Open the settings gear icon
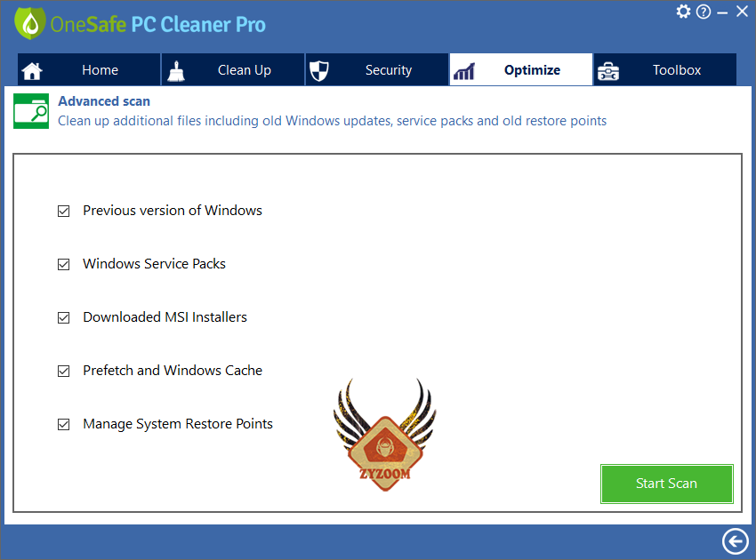This screenshot has width=756, height=560. [x=683, y=12]
